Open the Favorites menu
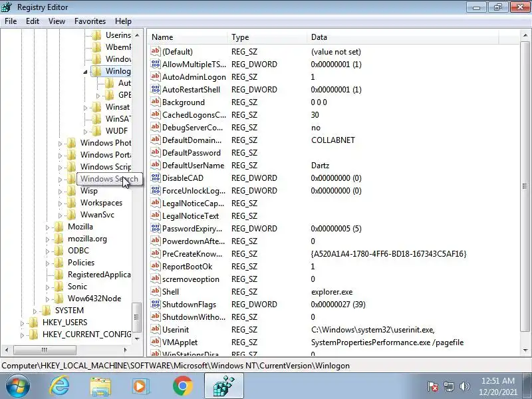The image size is (532, 399). pos(90,21)
